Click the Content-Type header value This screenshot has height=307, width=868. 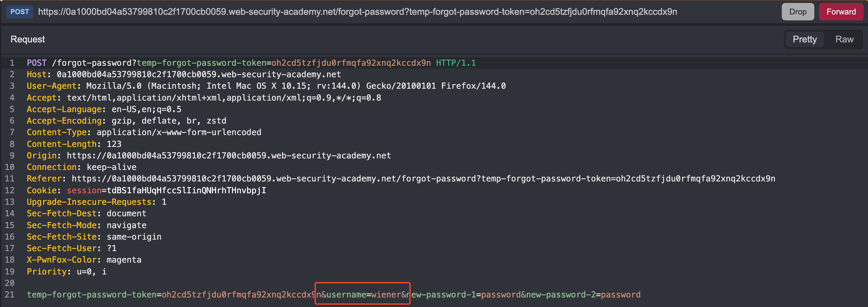pos(179,132)
